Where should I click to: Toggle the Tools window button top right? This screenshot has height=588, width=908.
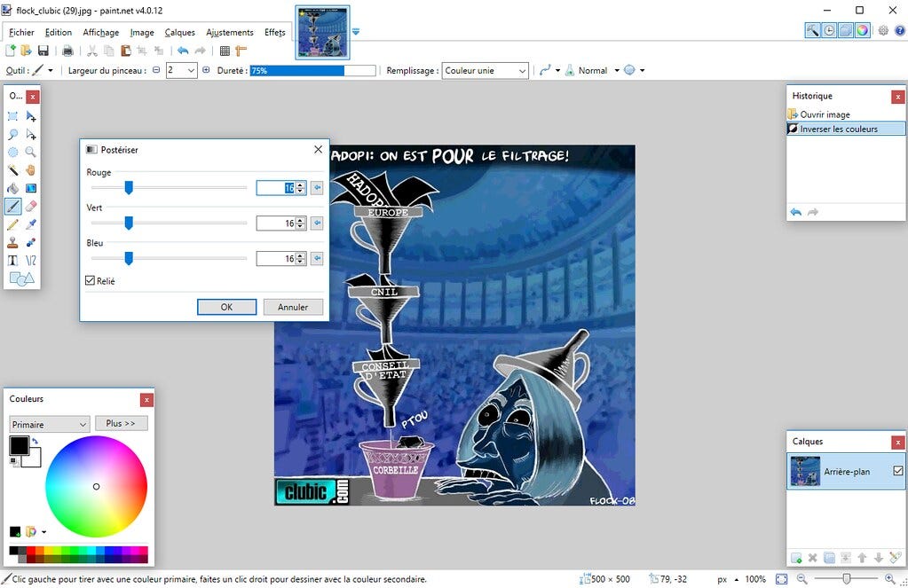813,31
